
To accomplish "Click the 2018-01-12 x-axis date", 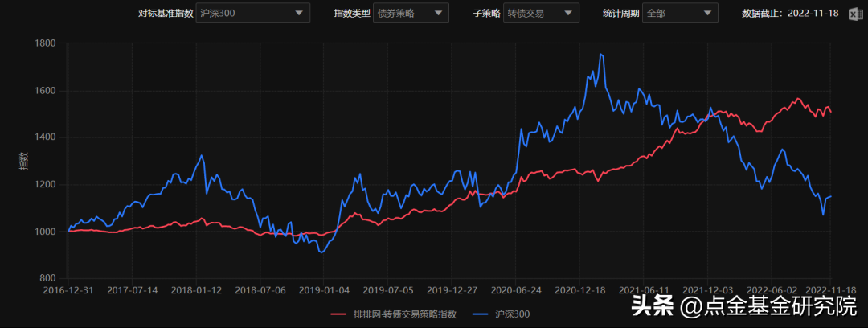I will coord(197,289).
